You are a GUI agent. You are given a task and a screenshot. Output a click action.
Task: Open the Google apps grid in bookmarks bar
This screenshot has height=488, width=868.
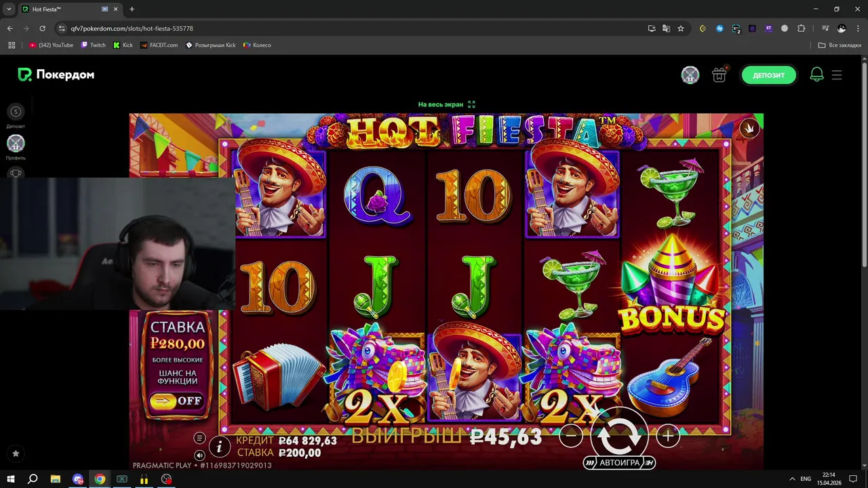(x=12, y=45)
